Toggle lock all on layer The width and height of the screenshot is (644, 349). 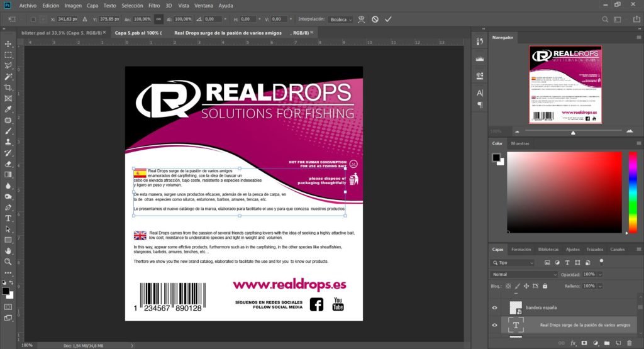(545, 286)
